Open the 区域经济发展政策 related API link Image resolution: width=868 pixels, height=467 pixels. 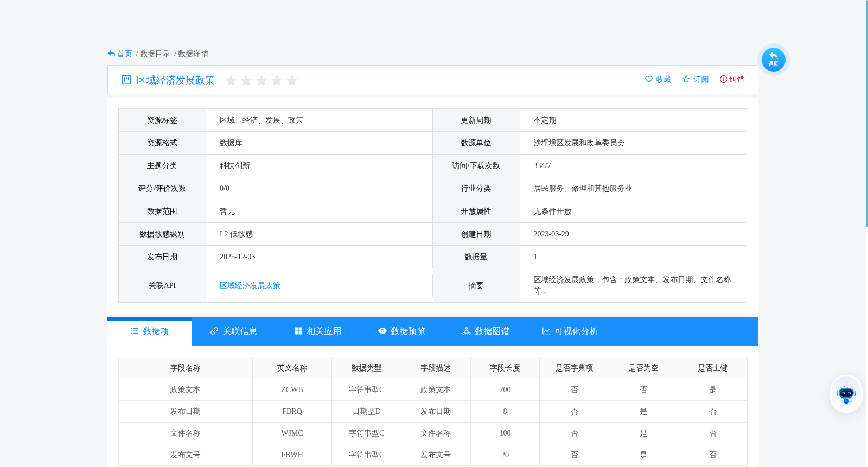250,285
